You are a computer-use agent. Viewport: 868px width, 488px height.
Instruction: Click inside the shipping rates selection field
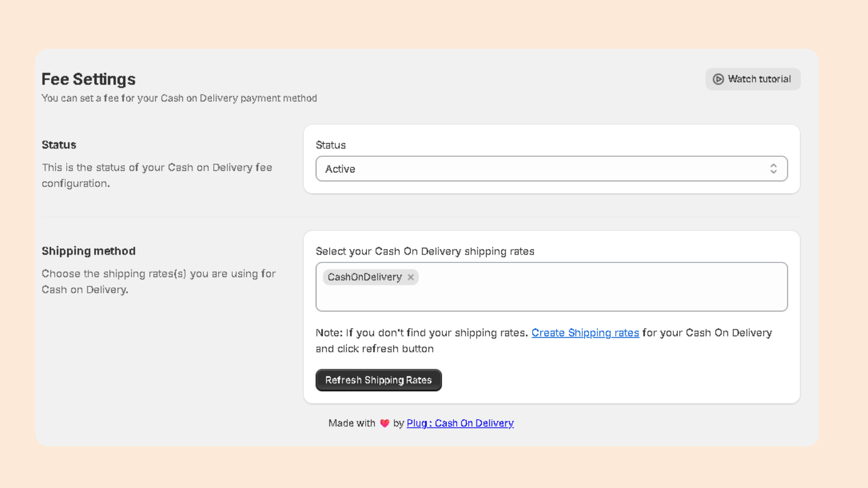pos(552,287)
